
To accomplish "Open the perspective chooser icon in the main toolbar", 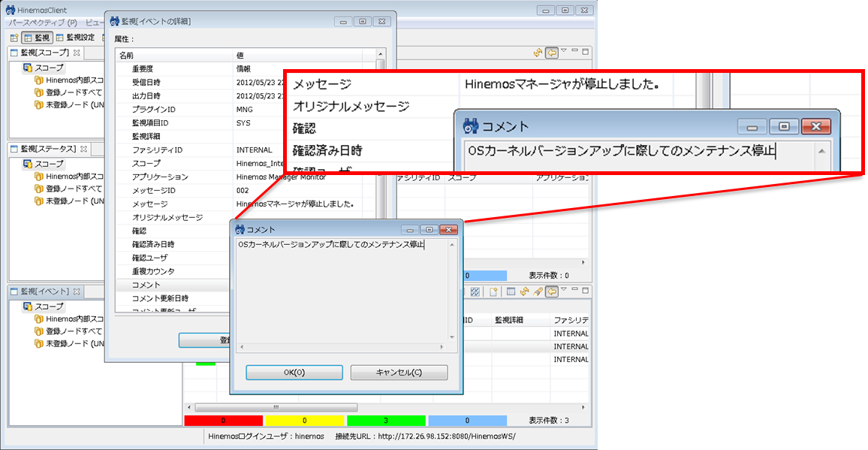I will tap(14, 38).
